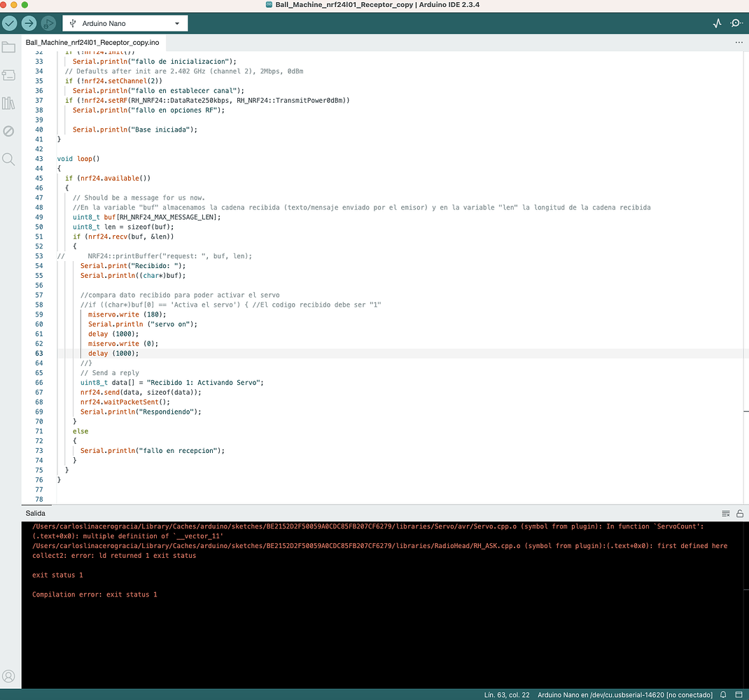Open the Sketchbook sidebar folder icon
The width and height of the screenshot is (749, 700).
(x=9, y=48)
